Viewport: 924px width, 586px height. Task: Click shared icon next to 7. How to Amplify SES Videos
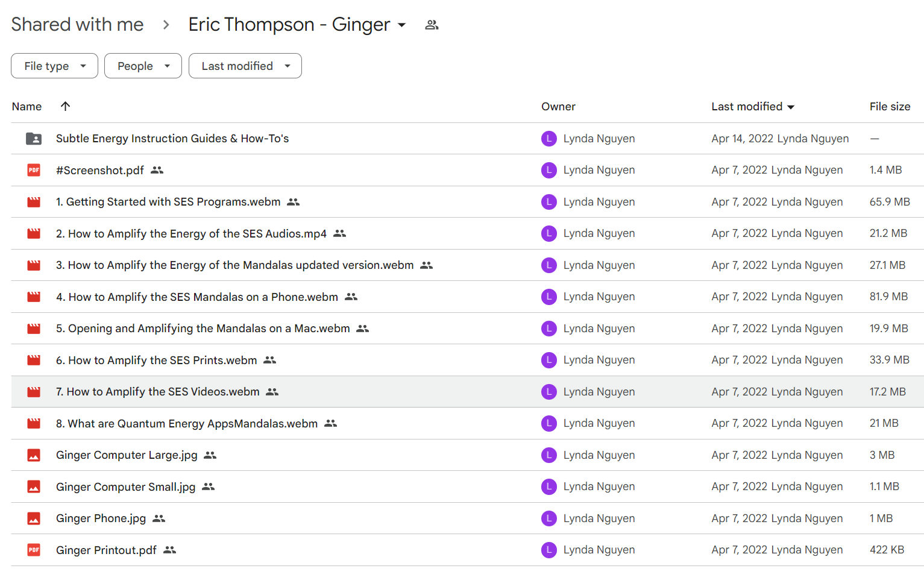(272, 392)
